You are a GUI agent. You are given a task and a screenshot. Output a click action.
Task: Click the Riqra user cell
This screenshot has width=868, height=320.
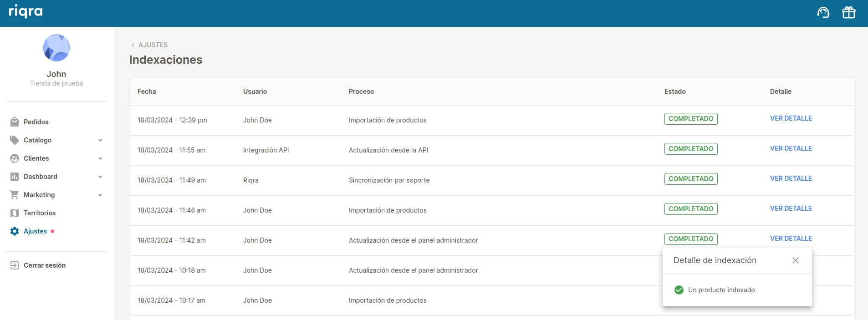251,180
